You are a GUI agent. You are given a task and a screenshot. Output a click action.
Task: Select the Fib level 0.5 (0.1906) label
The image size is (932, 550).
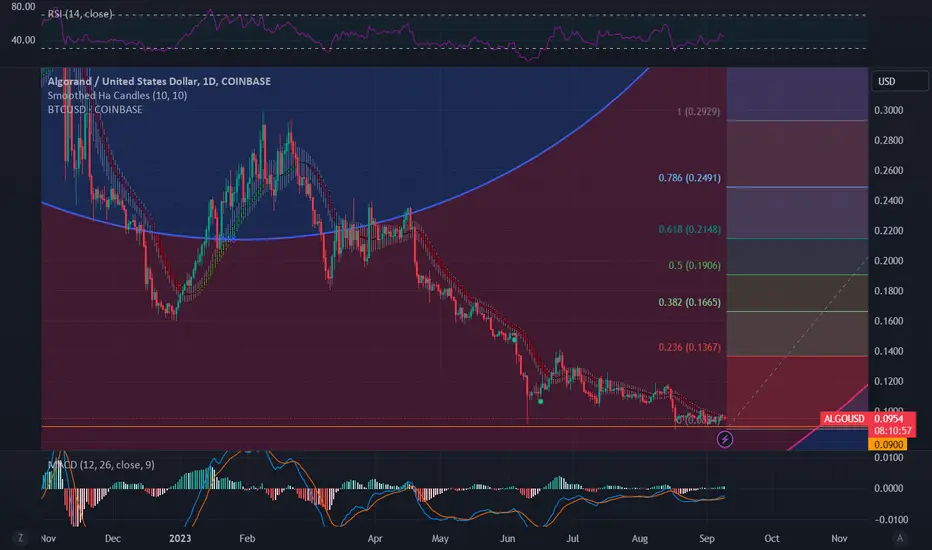click(x=694, y=265)
